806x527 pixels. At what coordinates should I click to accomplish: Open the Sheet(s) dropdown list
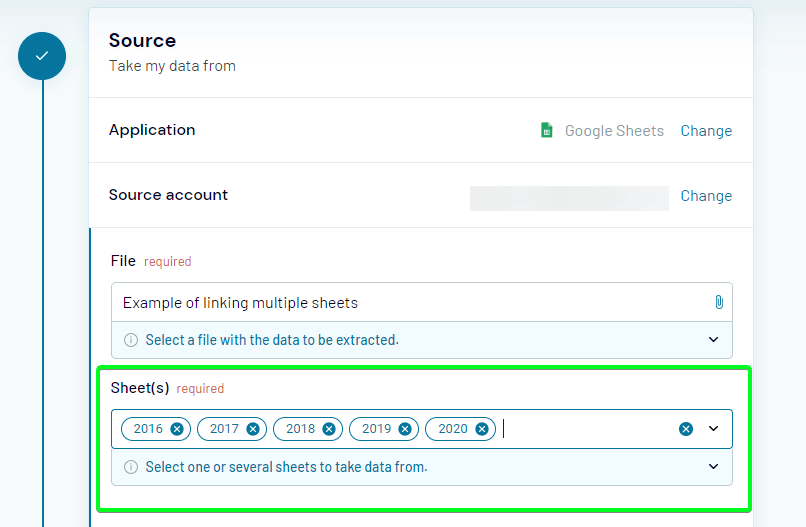point(713,428)
